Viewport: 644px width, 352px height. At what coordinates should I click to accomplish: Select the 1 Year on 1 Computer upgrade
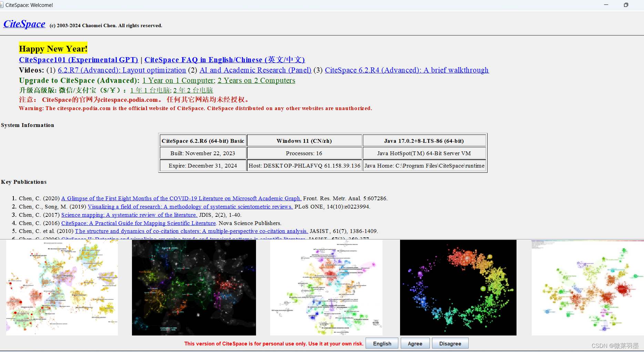(179, 81)
